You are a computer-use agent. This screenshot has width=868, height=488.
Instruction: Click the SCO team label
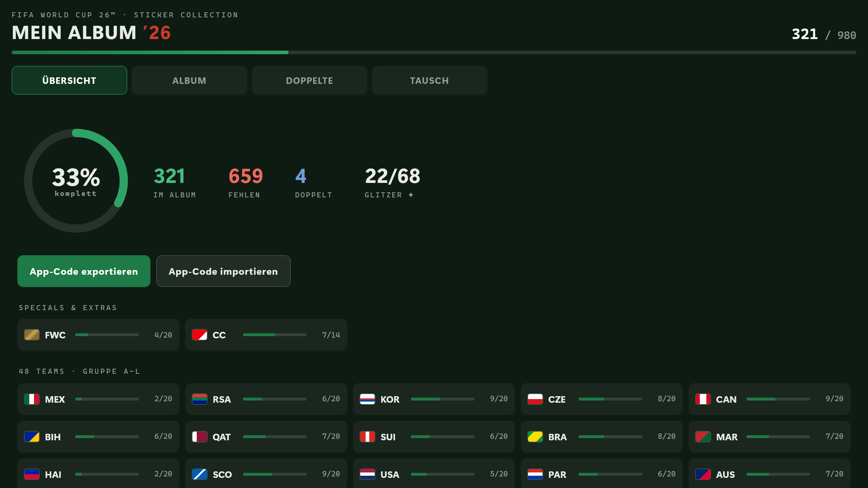[222, 475]
